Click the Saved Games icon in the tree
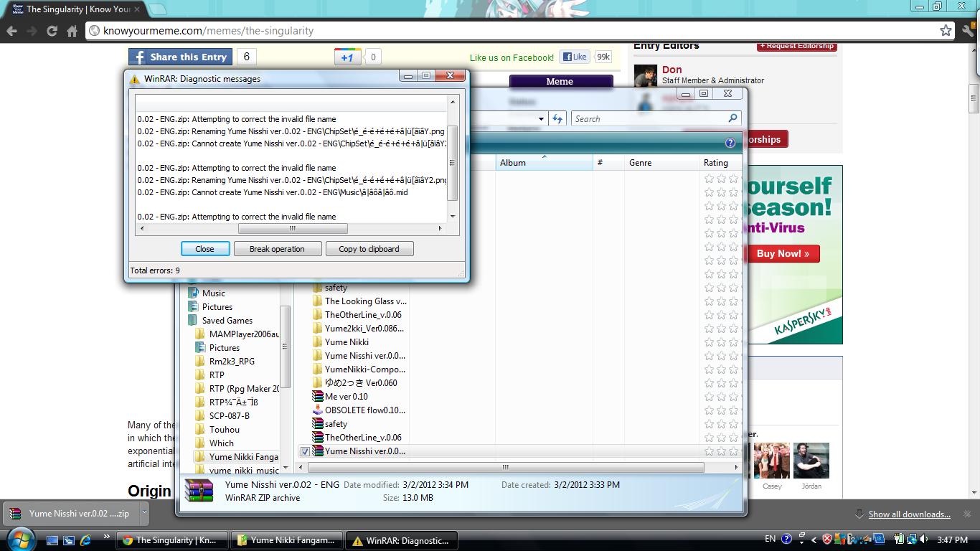980x551 pixels. click(x=193, y=320)
